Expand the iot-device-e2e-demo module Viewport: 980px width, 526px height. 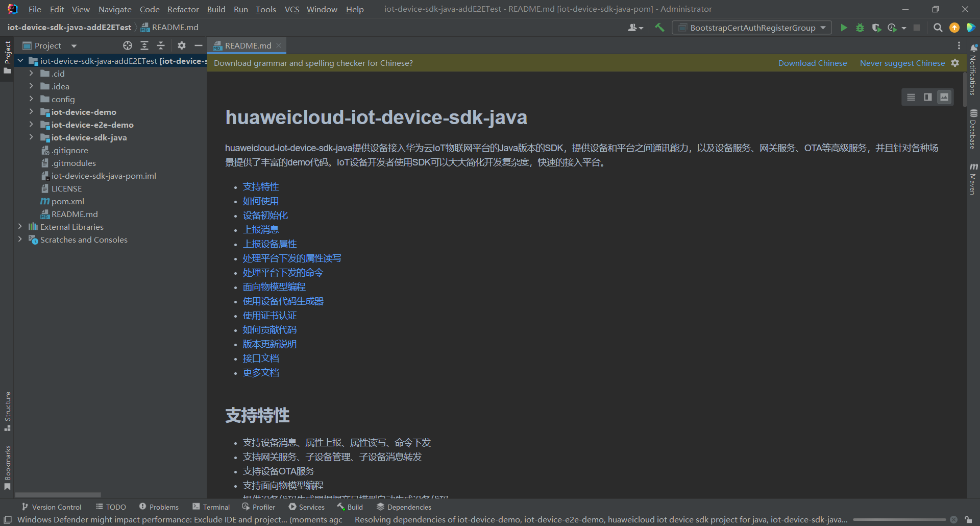(x=31, y=125)
